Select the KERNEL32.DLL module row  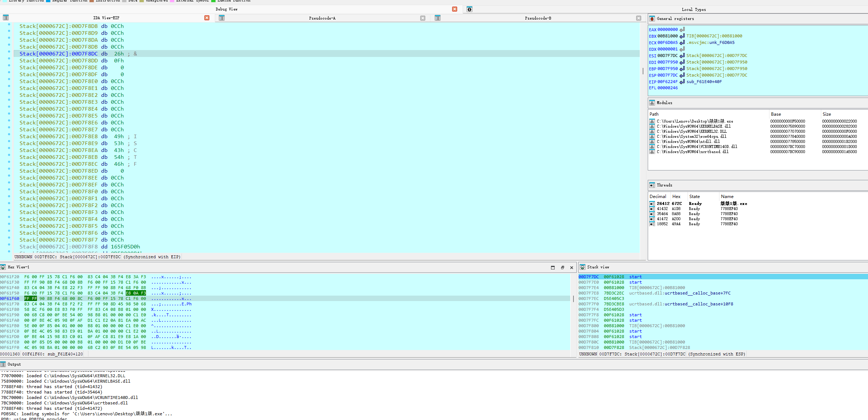pyautogui.click(x=758, y=132)
